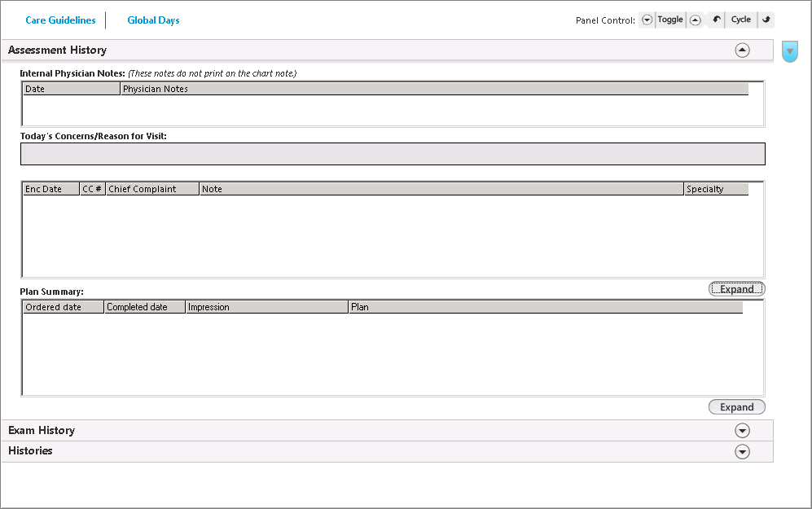Click the Note column header
Screen dimensions: 812x509
click(x=441, y=189)
